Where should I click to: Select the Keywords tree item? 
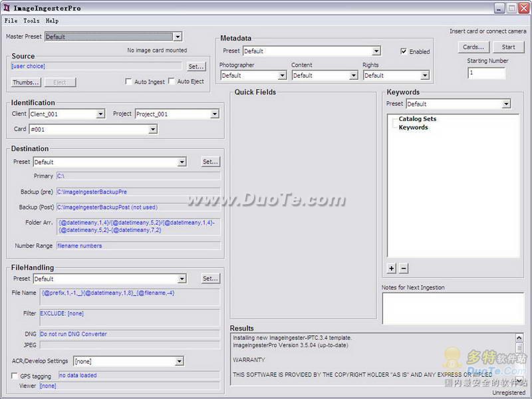point(413,127)
